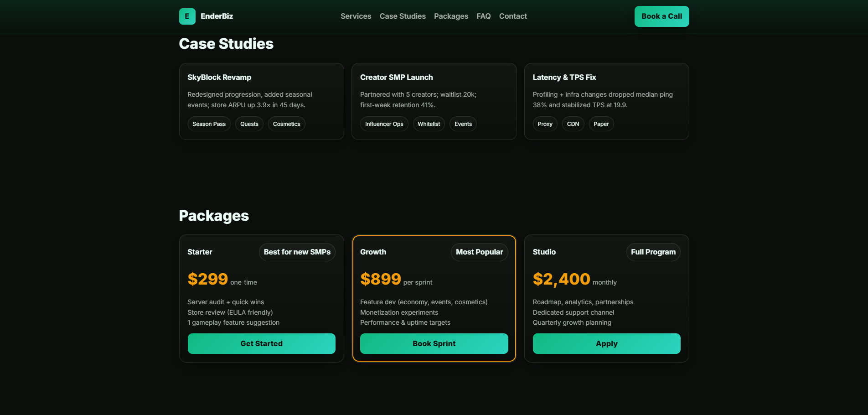Click Apply on the Studio package
The height and width of the screenshot is (415, 868).
[x=606, y=343]
